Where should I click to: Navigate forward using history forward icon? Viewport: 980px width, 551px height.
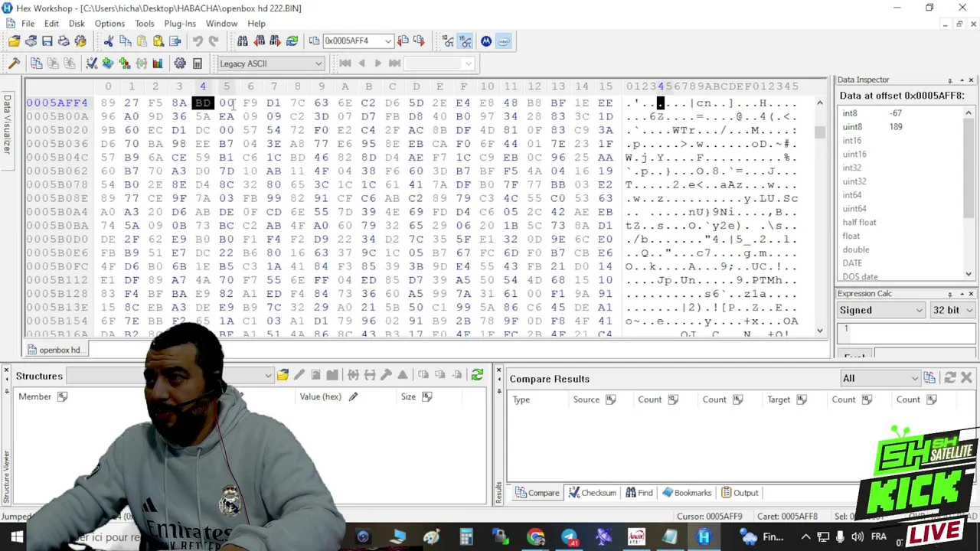419,41
